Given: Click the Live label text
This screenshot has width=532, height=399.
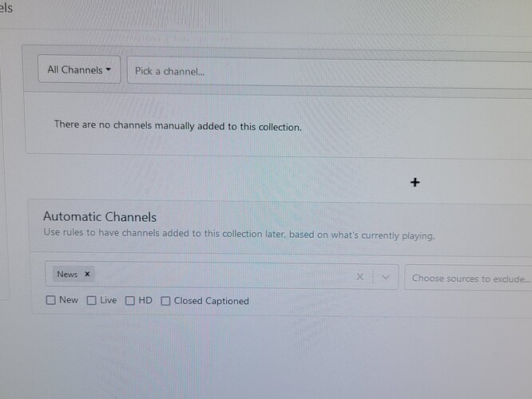Looking at the screenshot, I should pos(108,301).
